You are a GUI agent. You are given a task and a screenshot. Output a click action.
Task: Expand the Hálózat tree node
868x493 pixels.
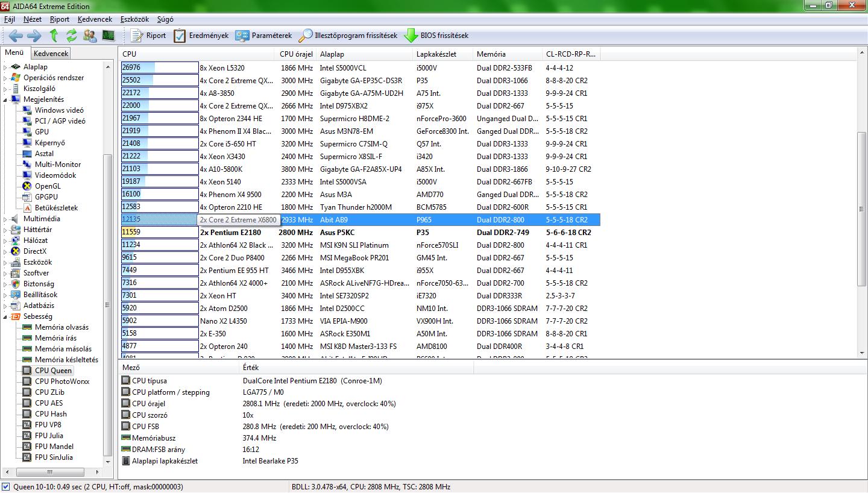tap(5, 240)
